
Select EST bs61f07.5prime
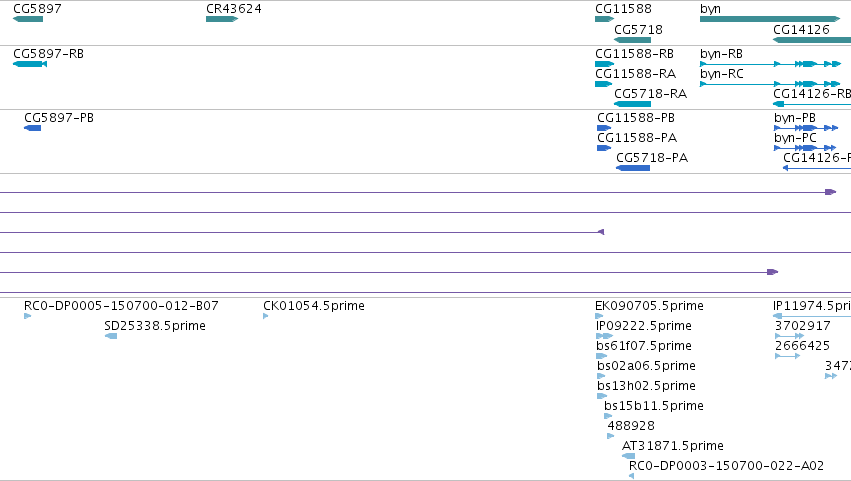601,356
